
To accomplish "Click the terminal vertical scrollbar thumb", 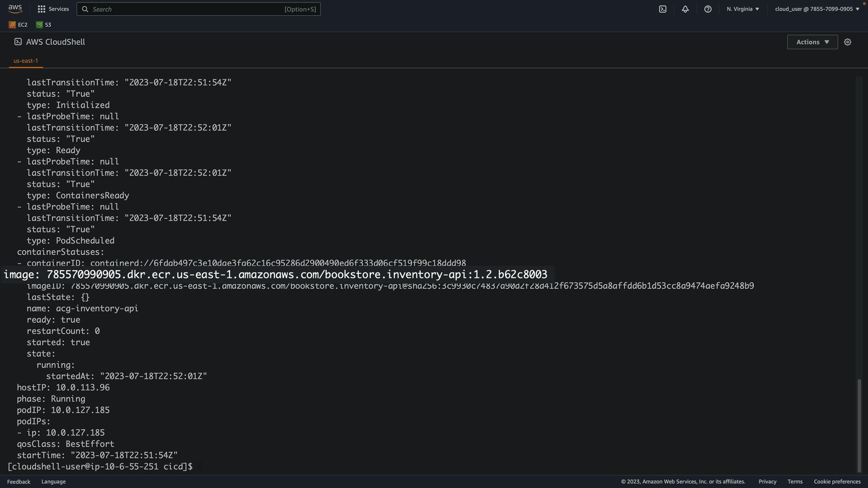I will click(x=859, y=425).
